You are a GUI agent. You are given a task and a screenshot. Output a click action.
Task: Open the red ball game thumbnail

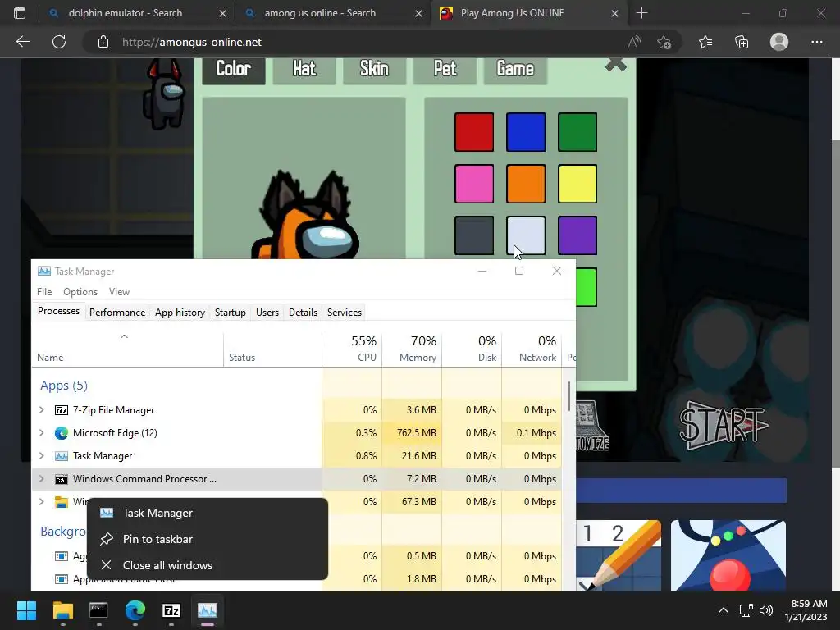[x=728, y=555]
